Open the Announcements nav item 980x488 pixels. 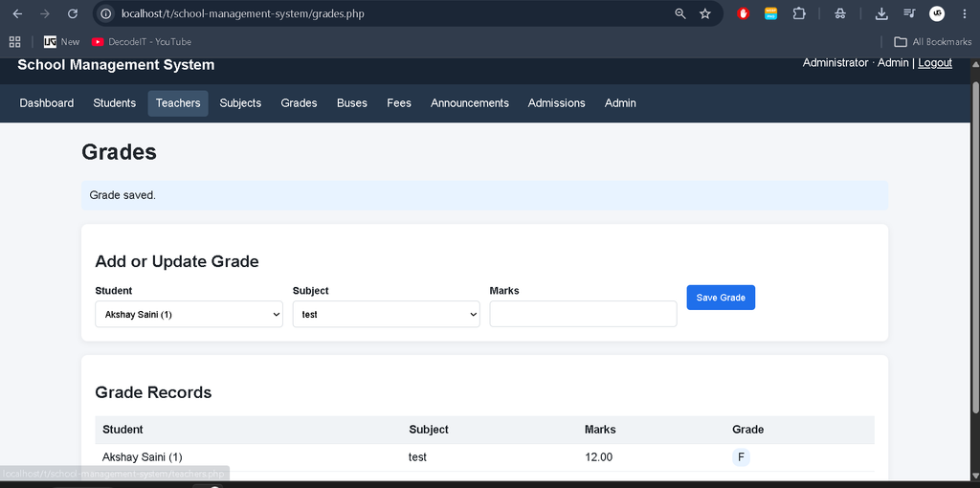469,103
